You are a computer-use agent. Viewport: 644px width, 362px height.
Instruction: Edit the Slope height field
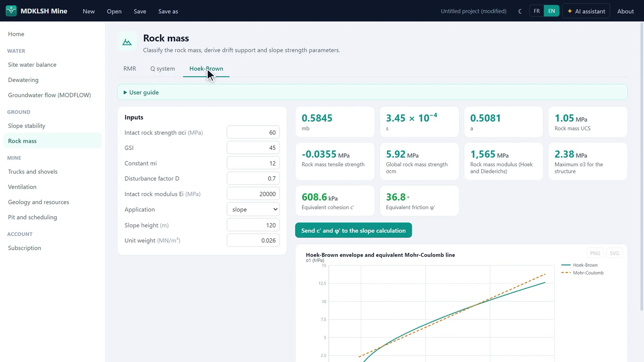click(x=253, y=225)
